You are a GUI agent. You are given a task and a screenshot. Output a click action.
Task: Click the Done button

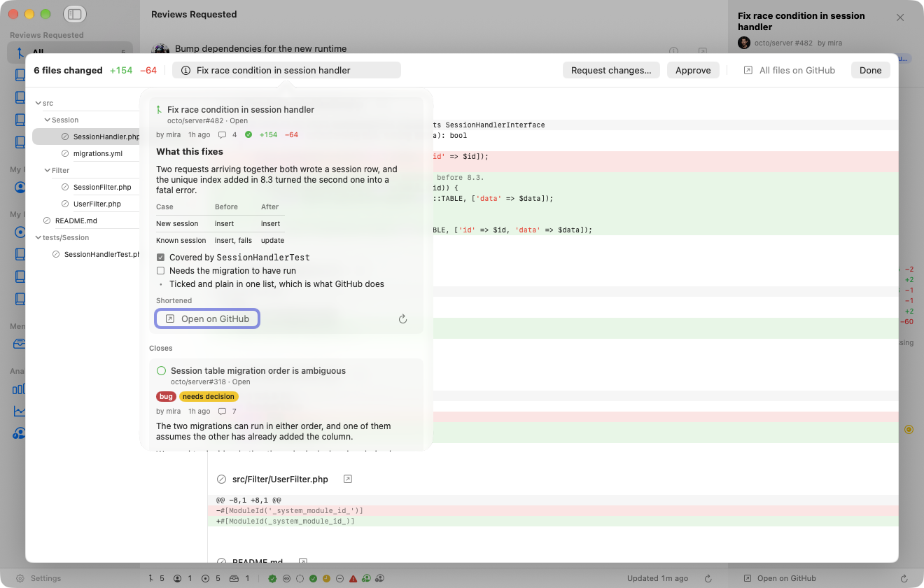tap(871, 70)
